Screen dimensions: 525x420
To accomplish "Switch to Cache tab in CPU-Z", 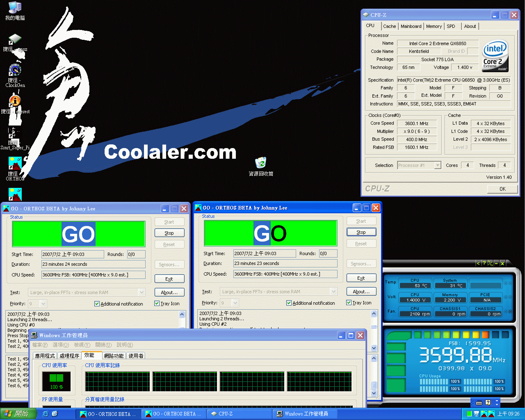I will [x=389, y=26].
